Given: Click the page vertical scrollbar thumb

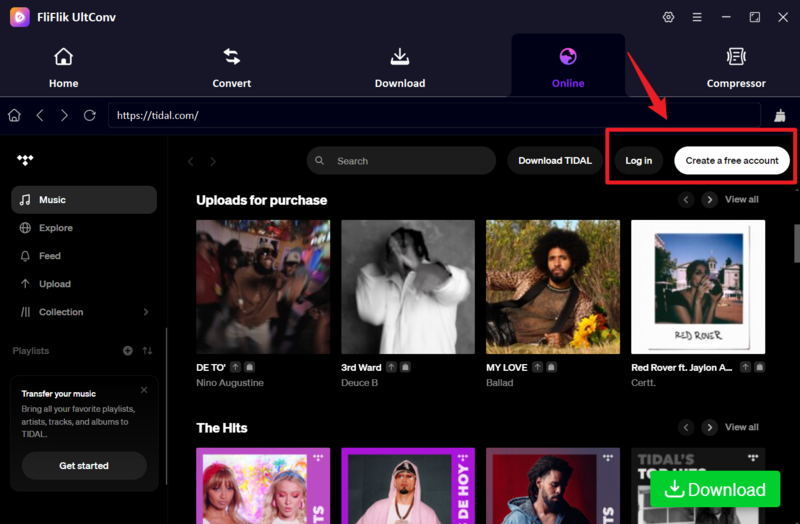Looking at the screenshot, I should point(796,243).
